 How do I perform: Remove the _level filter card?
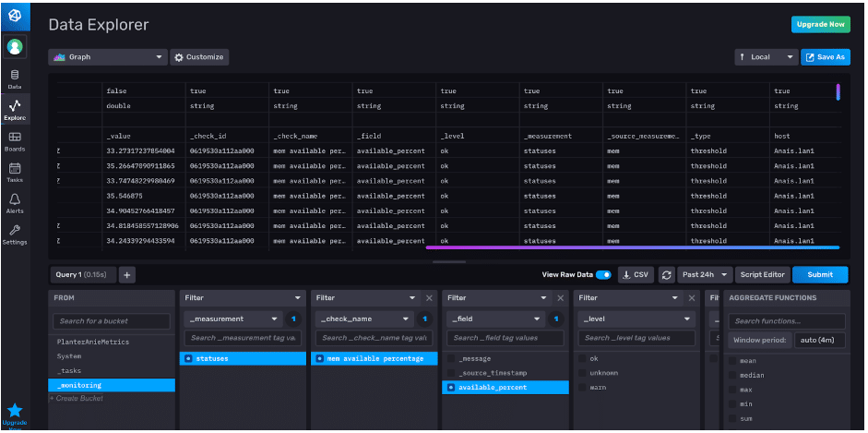pos(692,298)
